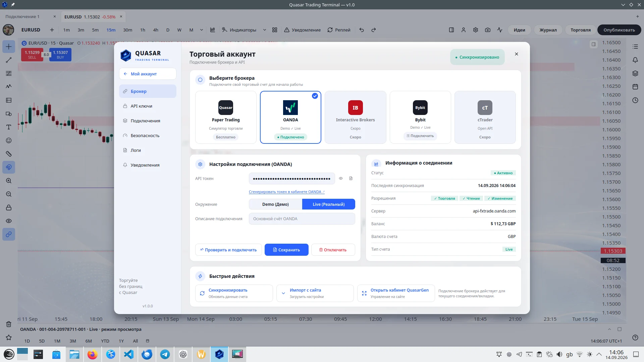Image resolution: width=644 pixels, height=362 pixels.
Task: Choose the Paper Trading broker card
Action: coord(226,117)
